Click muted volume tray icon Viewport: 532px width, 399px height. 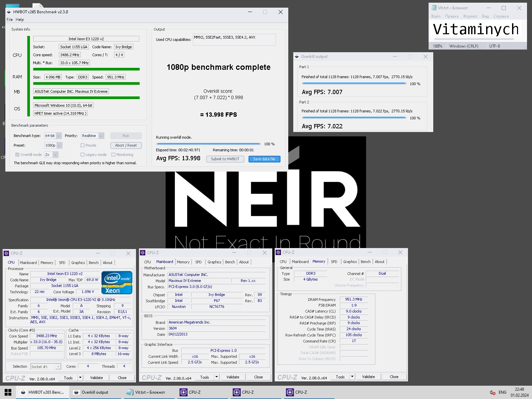[x=493, y=393]
